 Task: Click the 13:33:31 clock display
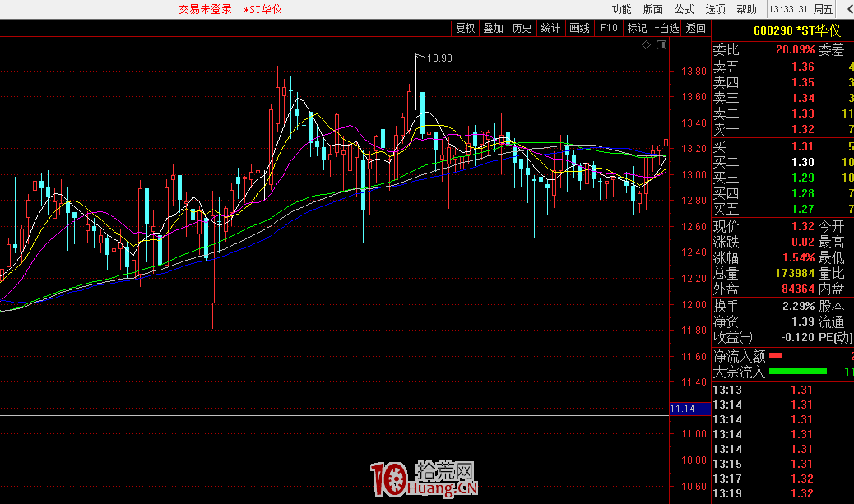pyautogui.click(x=788, y=9)
